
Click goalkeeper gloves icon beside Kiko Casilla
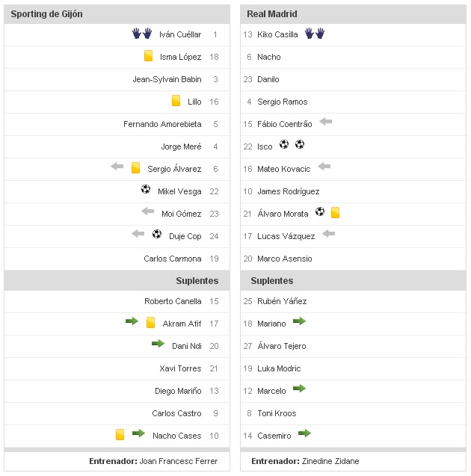(315, 34)
